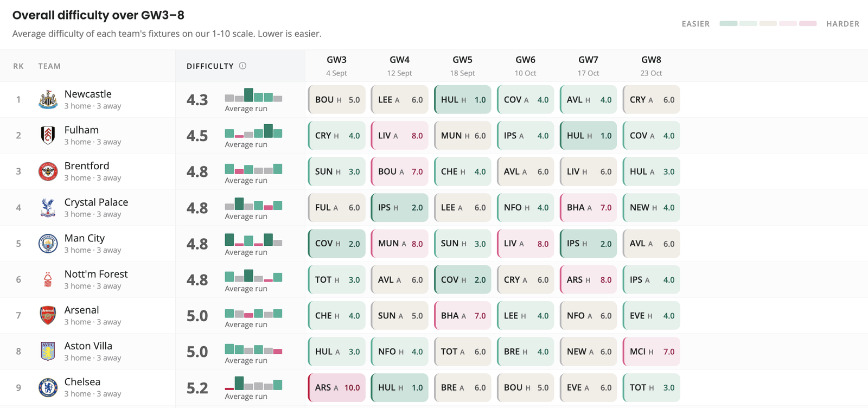Click Newcastle's BOU H 5.0 fixture
Screen dimensions: 868x408
click(x=337, y=99)
